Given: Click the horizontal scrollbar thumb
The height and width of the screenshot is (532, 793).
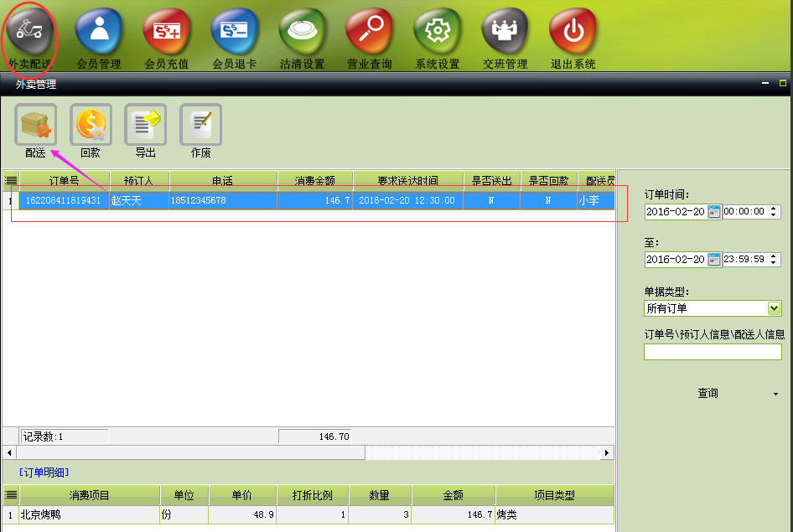Looking at the screenshot, I should 190,452.
